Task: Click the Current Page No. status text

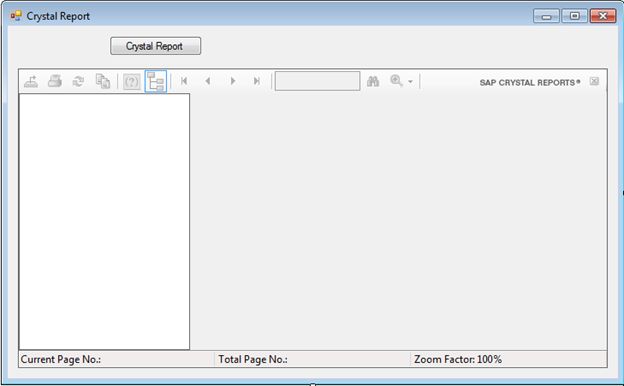Action: click(60, 359)
